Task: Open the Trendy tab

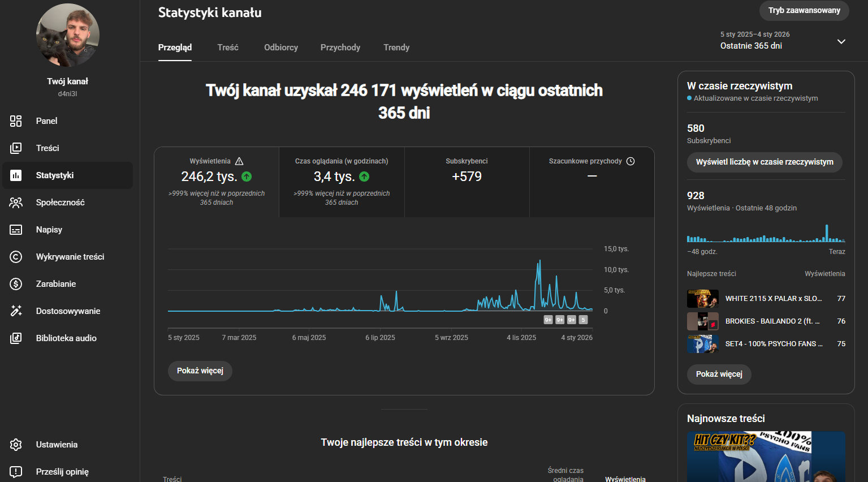Action: (x=396, y=48)
